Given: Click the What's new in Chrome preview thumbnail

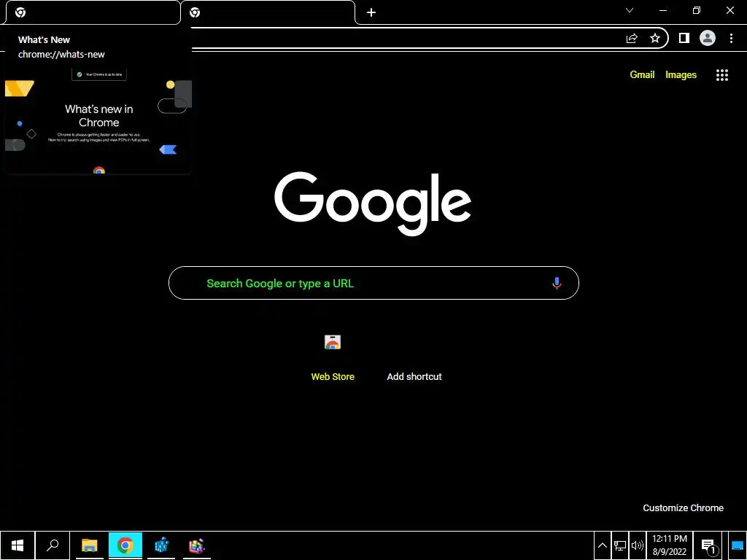Looking at the screenshot, I should pos(98,120).
